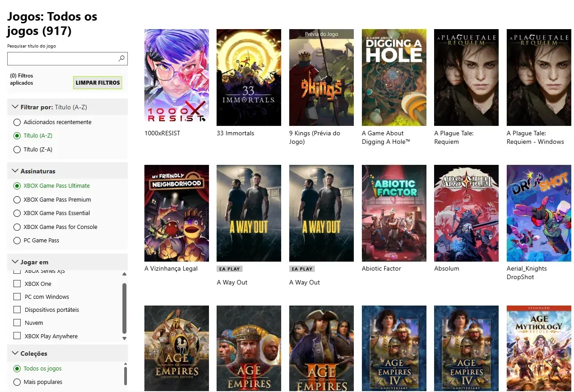Open the Abiotic Factor cover art
This screenshot has width=574, height=392.
pyautogui.click(x=394, y=213)
